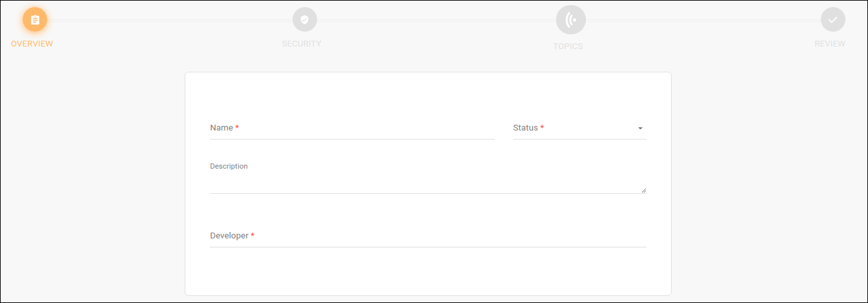Click the Developer field label text

(x=229, y=236)
